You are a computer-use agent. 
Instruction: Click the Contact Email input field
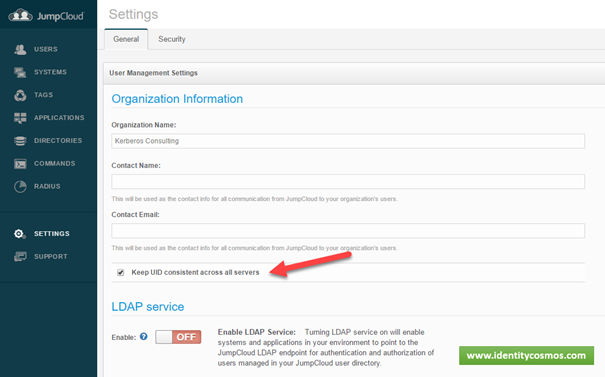[x=348, y=231]
